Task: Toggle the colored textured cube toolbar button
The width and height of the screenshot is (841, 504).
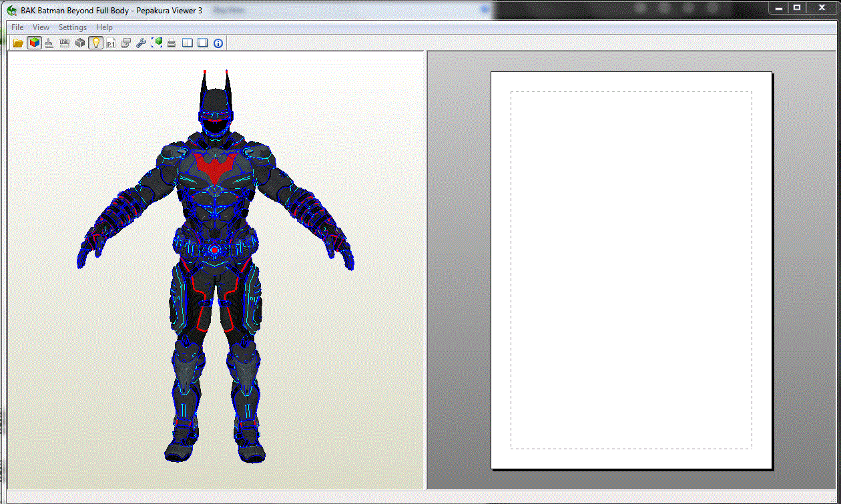Action: point(34,43)
